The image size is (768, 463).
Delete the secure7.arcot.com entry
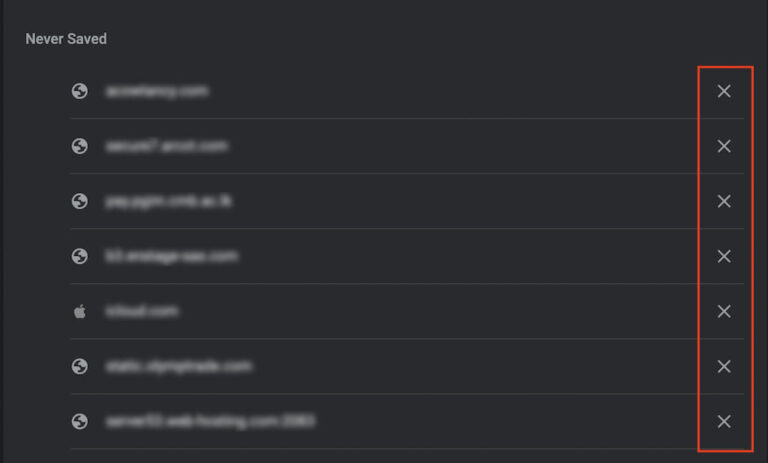tap(724, 147)
